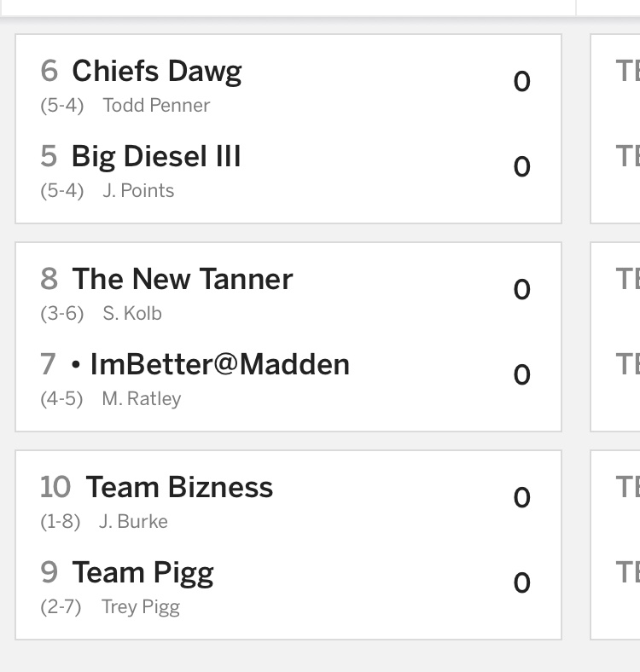Click Big Diesel III's score value
This screenshot has height=672, width=640.
[x=521, y=167]
